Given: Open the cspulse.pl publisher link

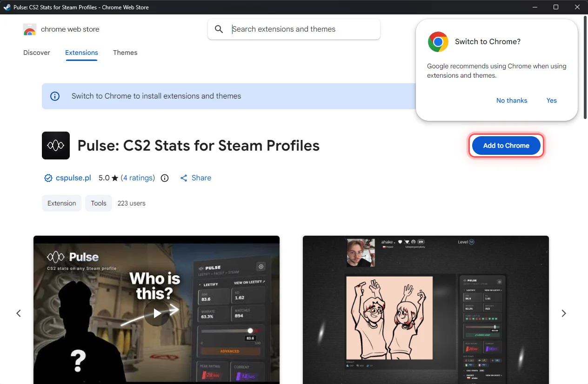Looking at the screenshot, I should click(73, 178).
